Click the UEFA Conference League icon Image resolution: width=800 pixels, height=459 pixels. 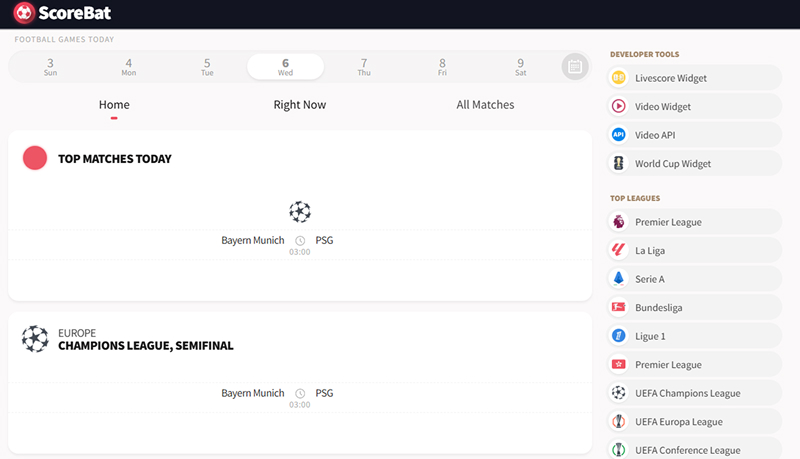[618, 450]
